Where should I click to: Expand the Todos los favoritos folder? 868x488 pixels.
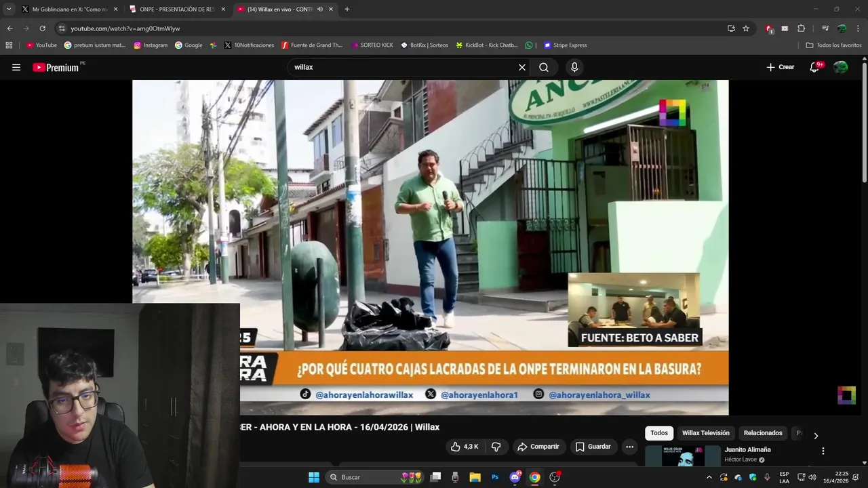tap(833, 45)
